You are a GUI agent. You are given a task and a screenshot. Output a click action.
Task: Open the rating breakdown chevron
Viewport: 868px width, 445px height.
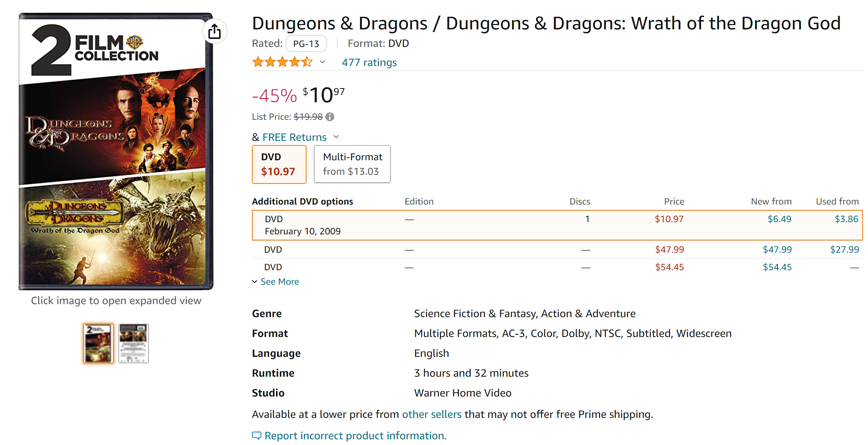tap(323, 62)
